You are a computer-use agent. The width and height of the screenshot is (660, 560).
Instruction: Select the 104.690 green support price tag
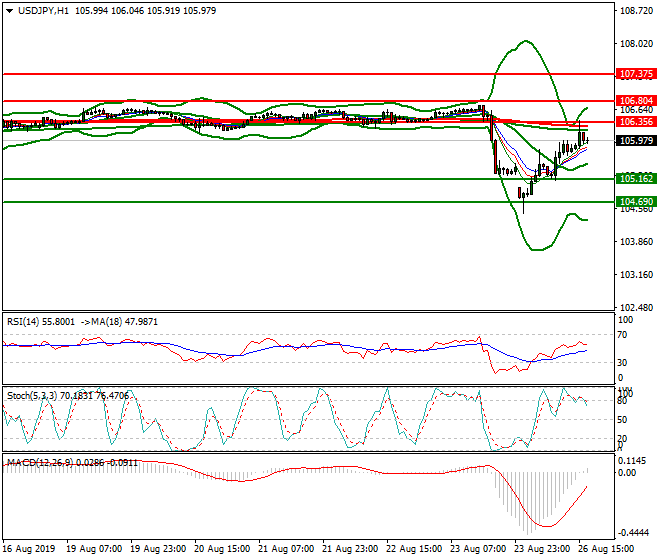pos(636,202)
